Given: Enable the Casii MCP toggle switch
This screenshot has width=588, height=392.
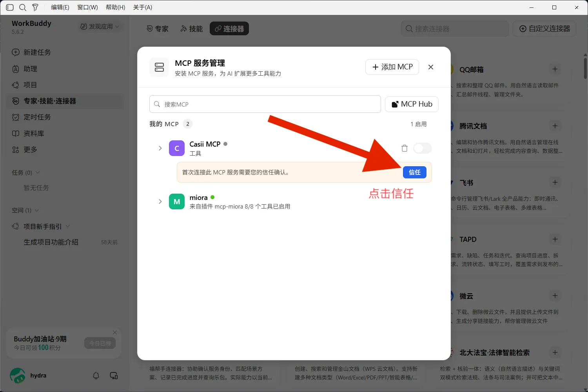Looking at the screenshot, I should click(423, 148).
